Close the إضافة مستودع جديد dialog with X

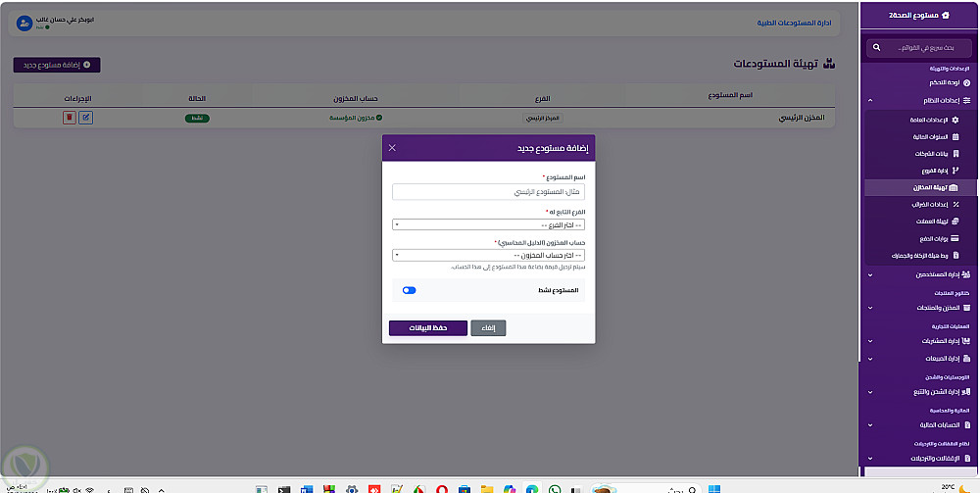pos(392,148)
